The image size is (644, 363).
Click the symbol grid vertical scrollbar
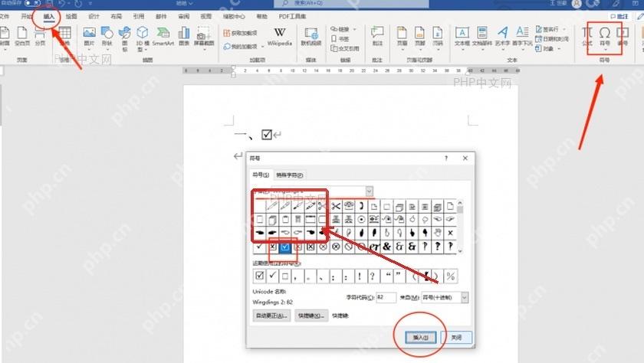pos(460,227)
